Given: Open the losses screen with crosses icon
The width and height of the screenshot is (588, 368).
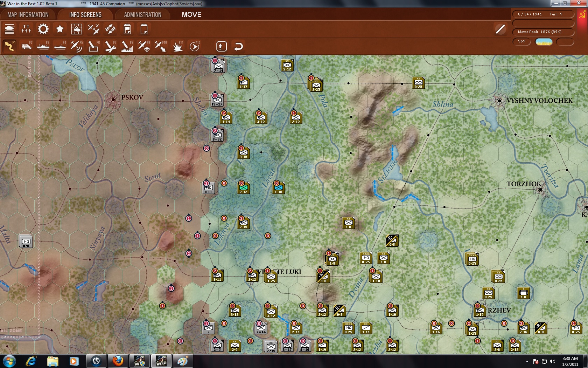Looking at the screenshot, I should pyautogui.click(x=26, y=29).
